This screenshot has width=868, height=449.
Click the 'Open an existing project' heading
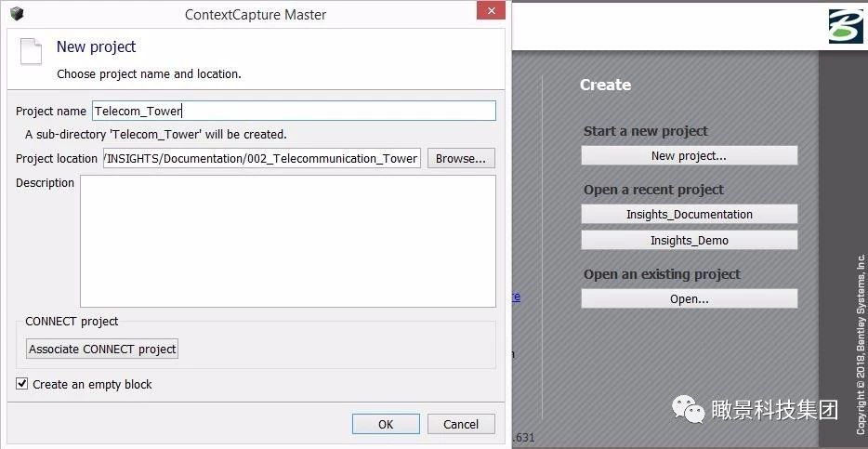tap(662, 274)
